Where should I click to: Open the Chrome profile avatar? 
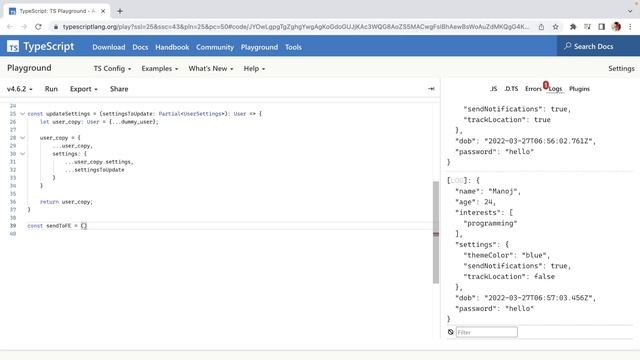[616, 27]
